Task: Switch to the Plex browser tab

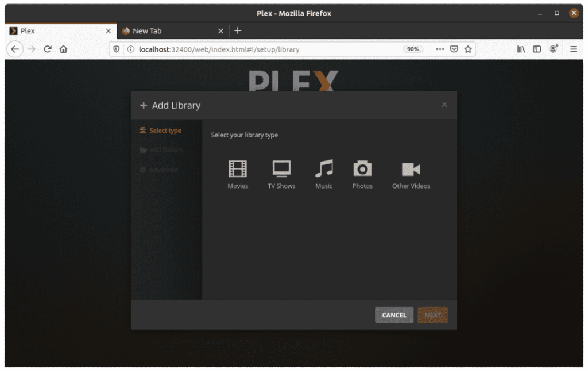Action: point(61,31)
